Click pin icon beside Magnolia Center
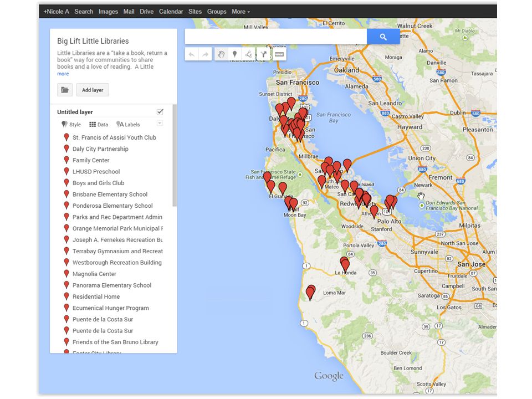 [x=66, y=274]
